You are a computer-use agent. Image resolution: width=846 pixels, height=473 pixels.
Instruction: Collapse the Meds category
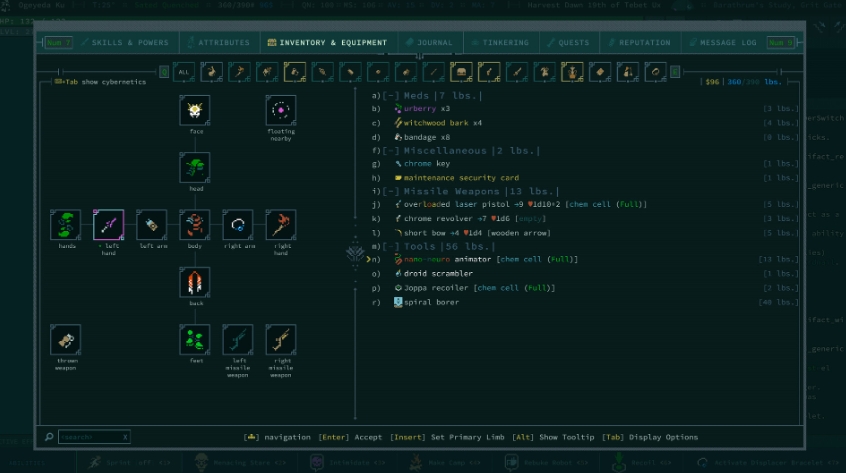(390, 96)
